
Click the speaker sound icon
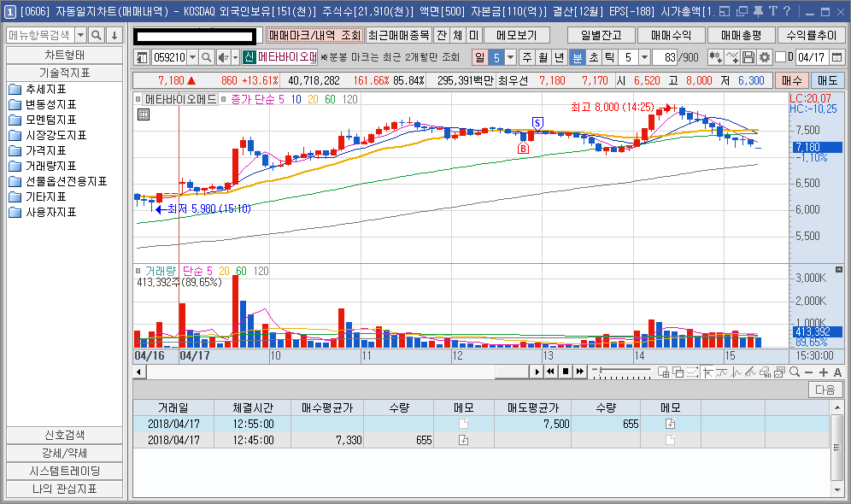222,57
